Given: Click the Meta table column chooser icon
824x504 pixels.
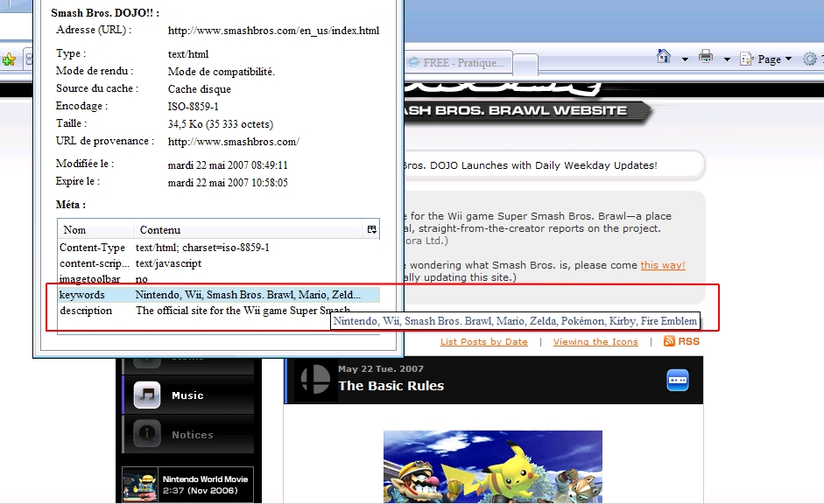Looking at the screenshot, I should 371,229.
